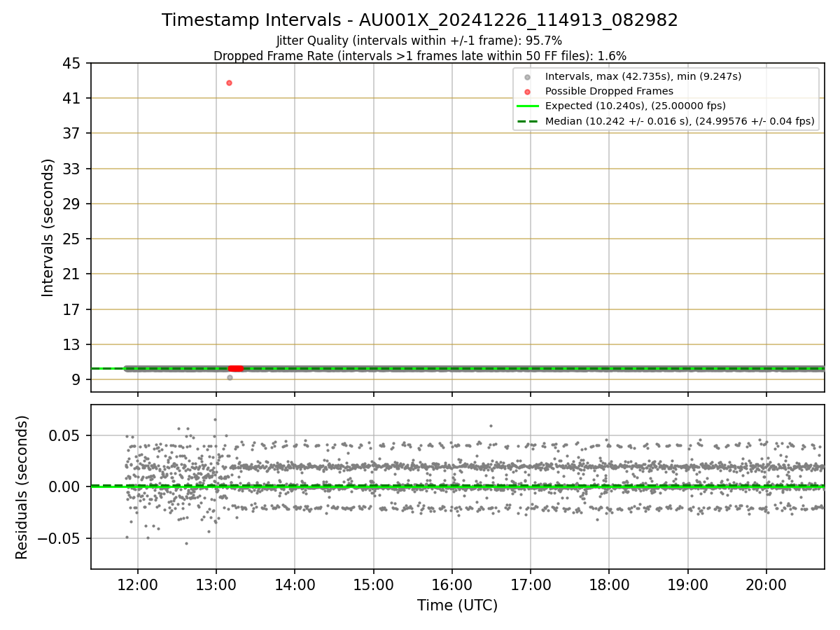840x630 pixels.
Task: Click the 'Time (UTC)' x-axis label
Action: click(x=457, y=605)
